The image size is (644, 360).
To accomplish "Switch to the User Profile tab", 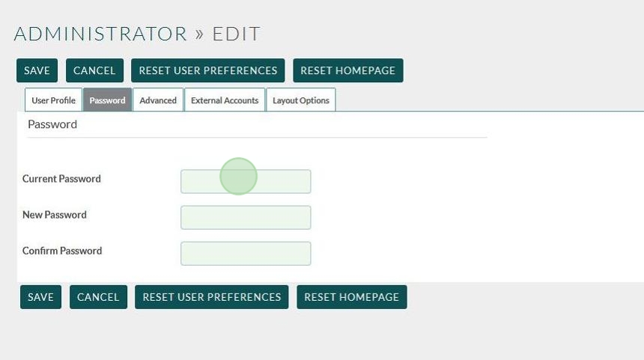I will (x=53, y=100).
